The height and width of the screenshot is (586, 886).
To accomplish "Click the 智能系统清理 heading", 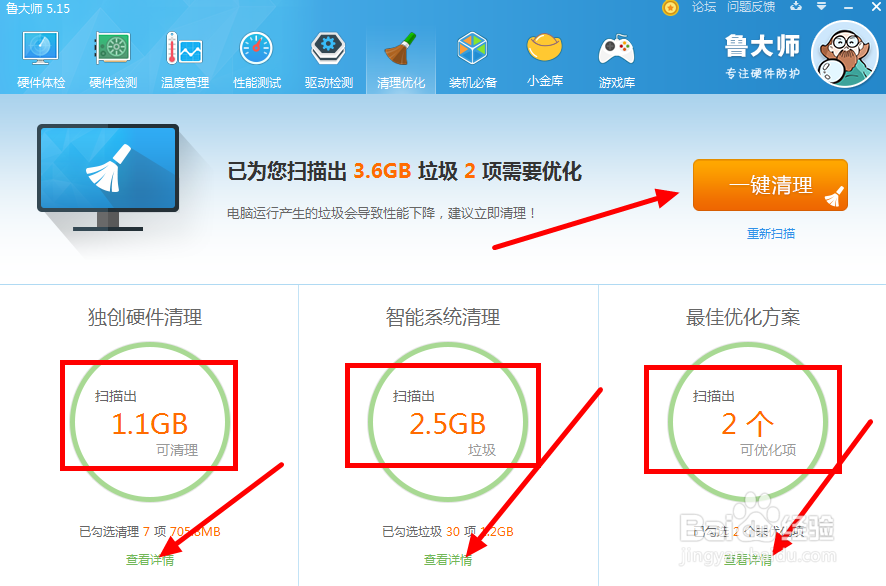I will point(443,317).
